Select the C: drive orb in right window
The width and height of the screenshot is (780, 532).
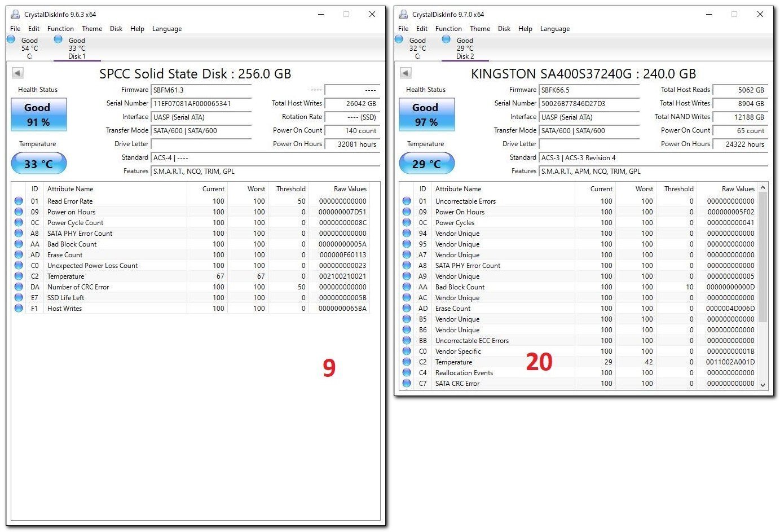(x=399, y=39)
